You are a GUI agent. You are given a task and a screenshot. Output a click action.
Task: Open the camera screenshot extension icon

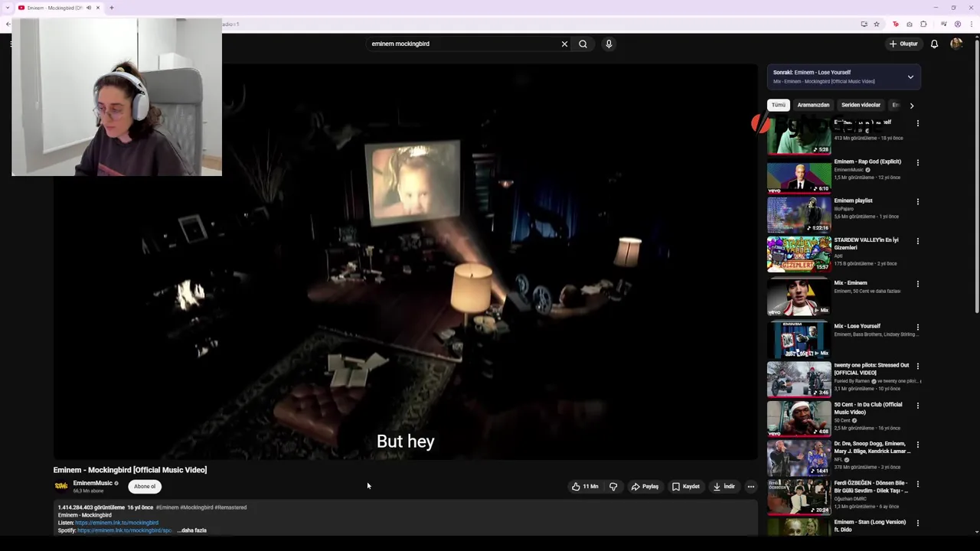point(909,24)
